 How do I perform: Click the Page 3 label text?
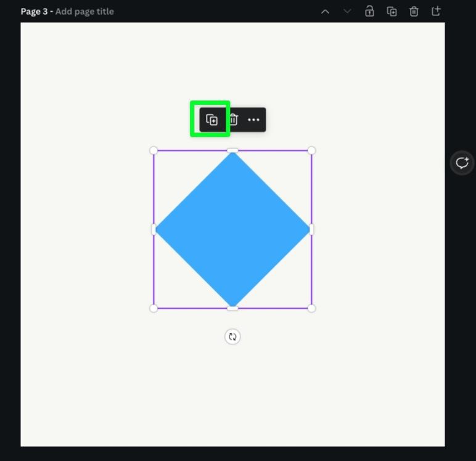tap(34, 12)
